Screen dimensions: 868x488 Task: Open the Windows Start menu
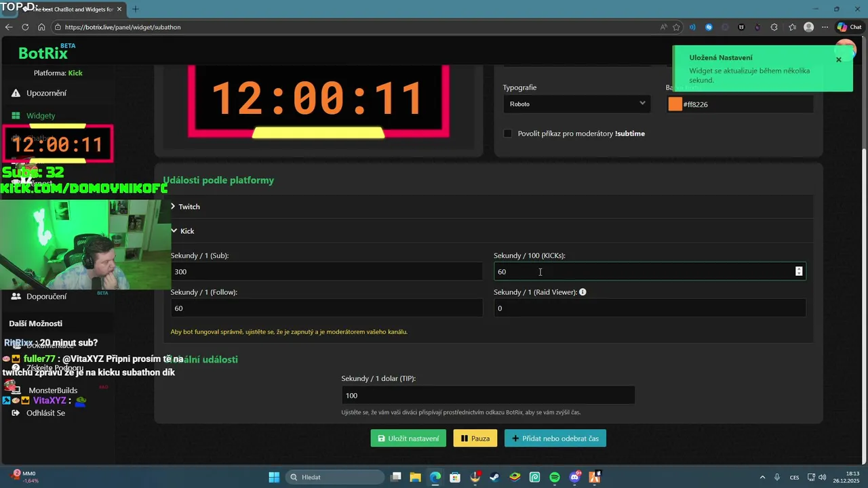(274, 477)
